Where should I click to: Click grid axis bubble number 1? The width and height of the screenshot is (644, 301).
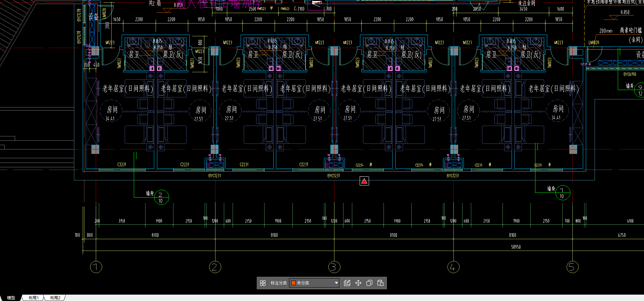coord(96,267)
